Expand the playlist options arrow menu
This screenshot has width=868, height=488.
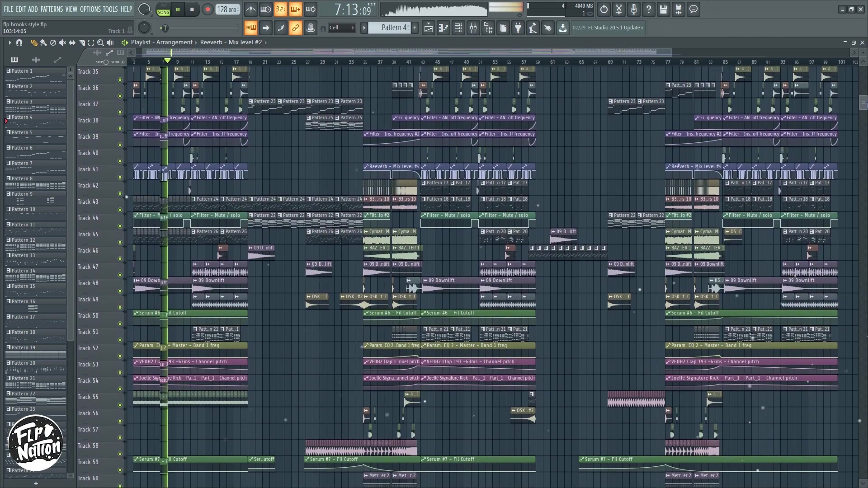(x=9, y=42)
